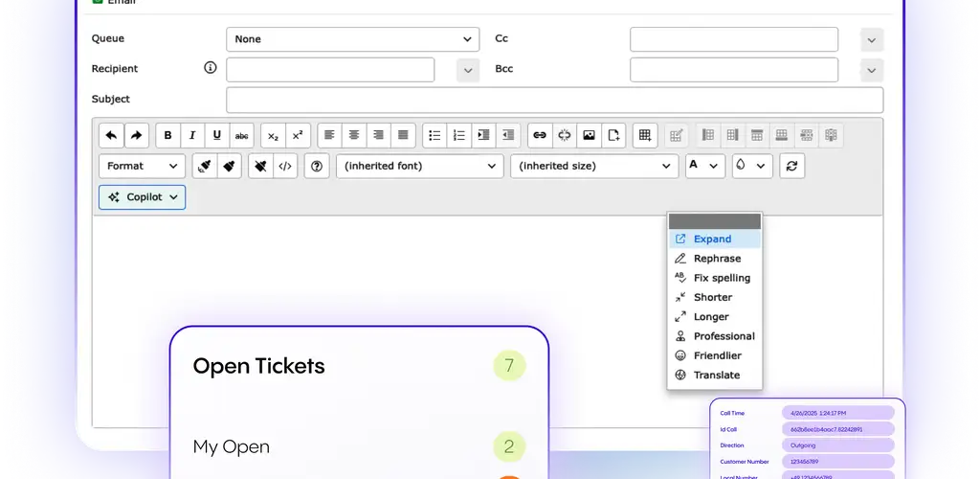Insert an image into the email
This screenshot has height=479, width=980.
click(x=589, y=135)
